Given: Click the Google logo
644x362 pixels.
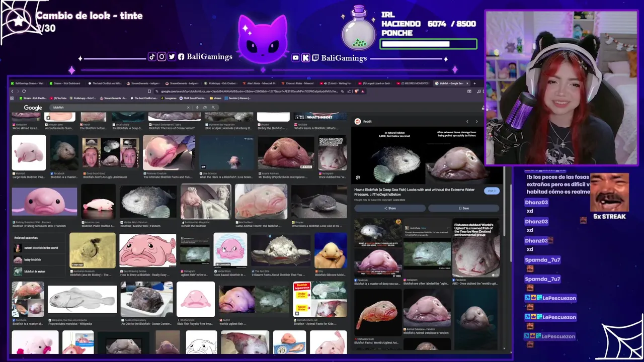Looking at the screenshot, I should (x=33, y=108).
